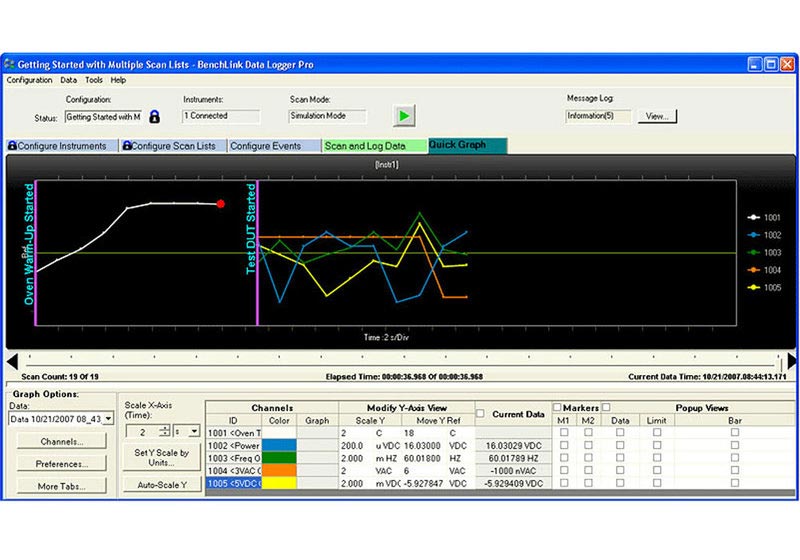800x560 pixels.
Task: Enable M1 marker for channel 1001
Action: 564,432
